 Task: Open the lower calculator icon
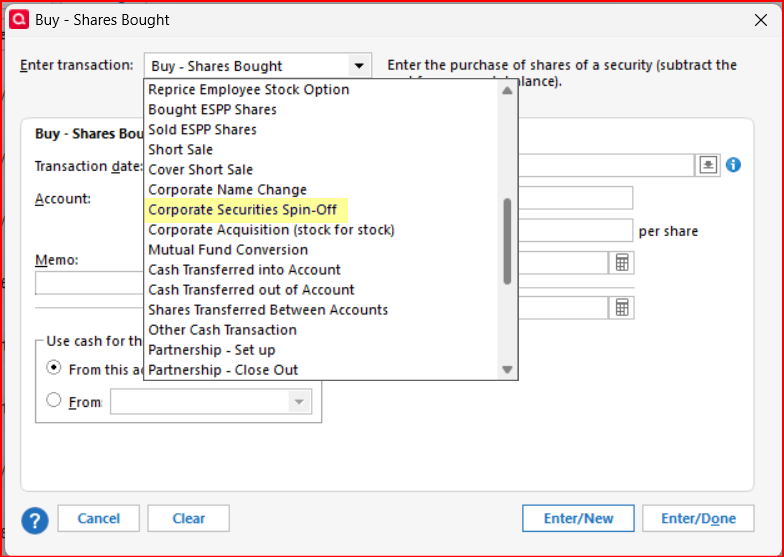point(622,307)
